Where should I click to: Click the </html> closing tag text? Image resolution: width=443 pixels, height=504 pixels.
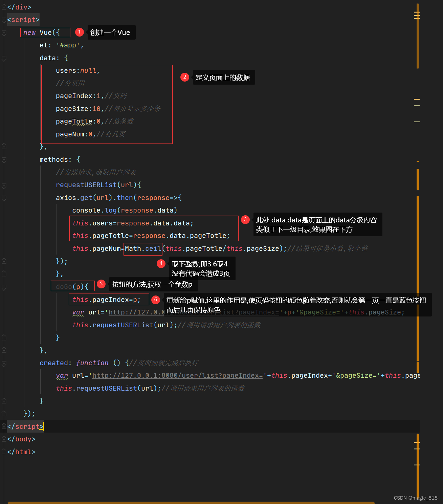[x=21, y=452]
